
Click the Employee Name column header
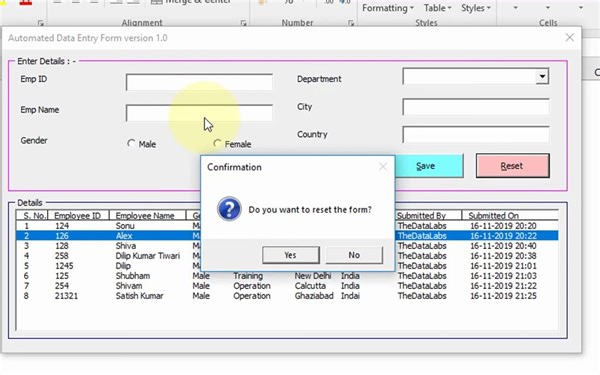(x=147, y=215)
